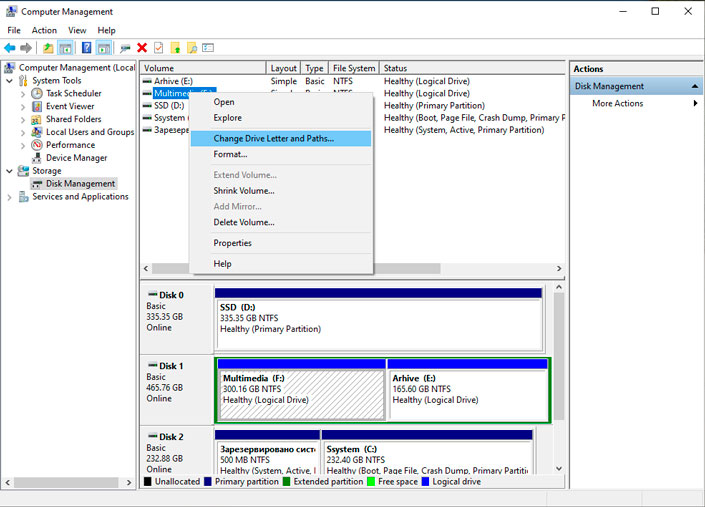
Task: Click the connect drive toolbar icon
Action: point(125,48)
